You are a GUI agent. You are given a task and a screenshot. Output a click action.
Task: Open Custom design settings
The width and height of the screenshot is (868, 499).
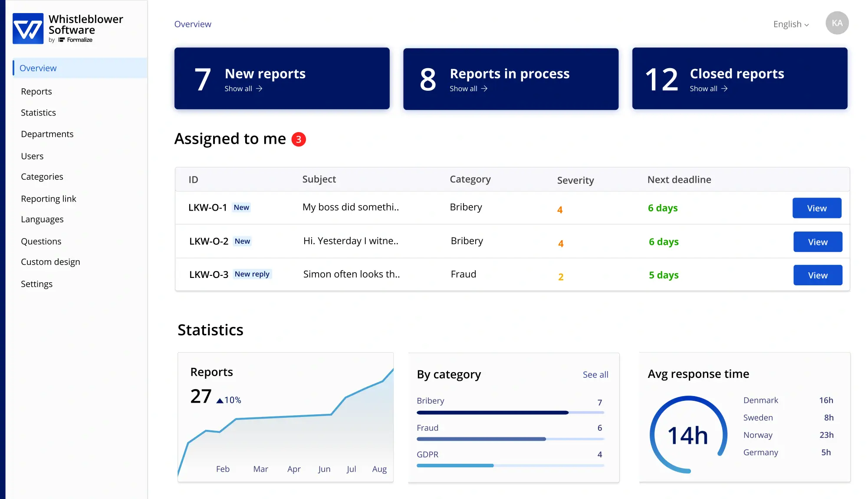(50, 262)
